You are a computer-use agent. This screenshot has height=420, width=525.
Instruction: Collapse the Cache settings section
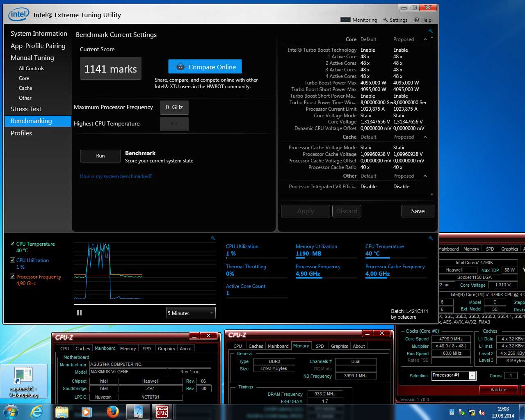(x=425, y=137)
